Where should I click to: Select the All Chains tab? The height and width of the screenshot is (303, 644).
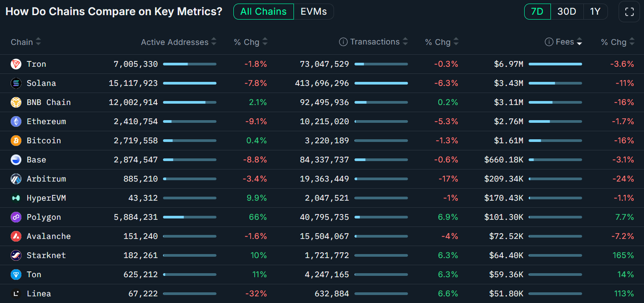pyautogui.click(x=264, y=12)
